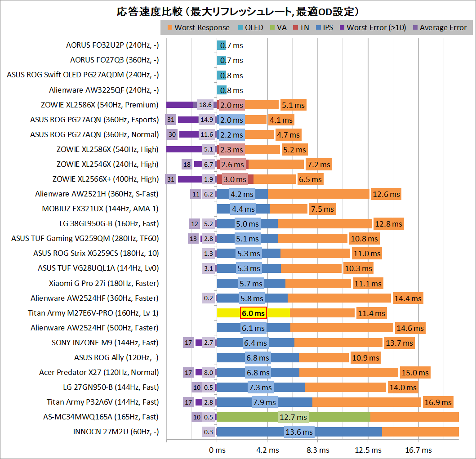This screenshot has height=459, width=476.
Task: Click the 11.6 average error value
Action: [207, 135]
